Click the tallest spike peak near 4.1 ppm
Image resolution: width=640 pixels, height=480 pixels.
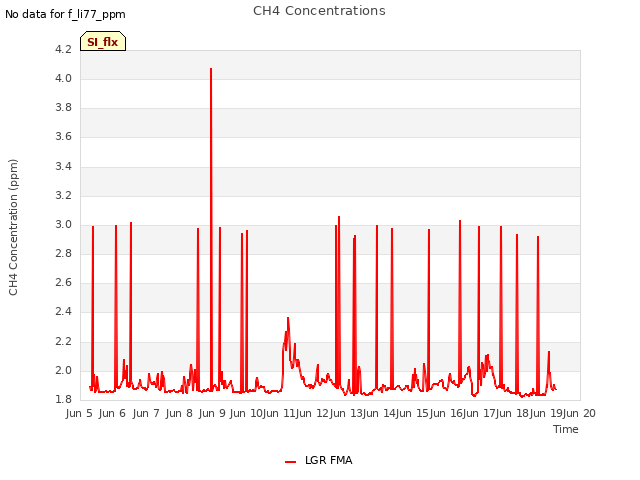[x=211, y=69]
